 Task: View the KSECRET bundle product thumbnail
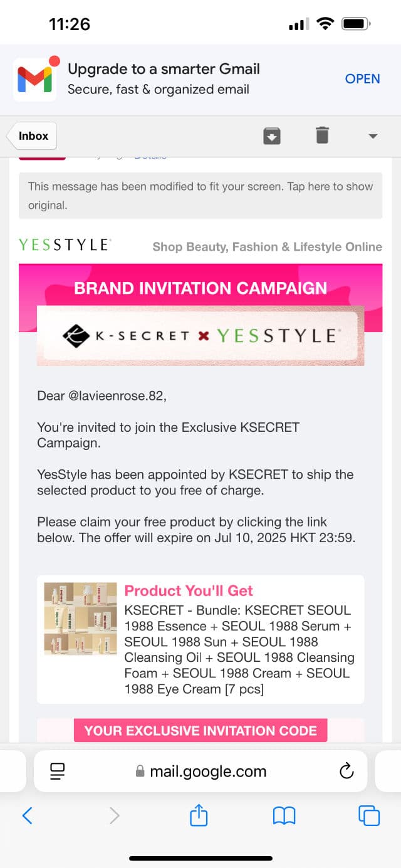[80, 619]
